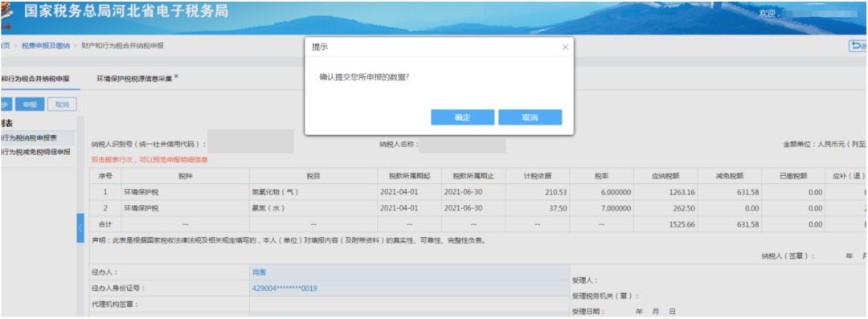
Task: Switch to the 环境保护税税源信息采集 tab
Action: point(134,79)
